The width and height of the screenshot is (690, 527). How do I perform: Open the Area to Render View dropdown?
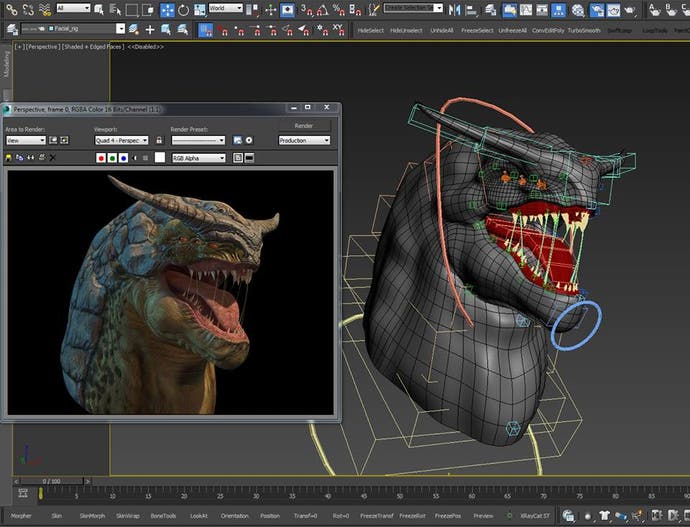click(26, 140)
